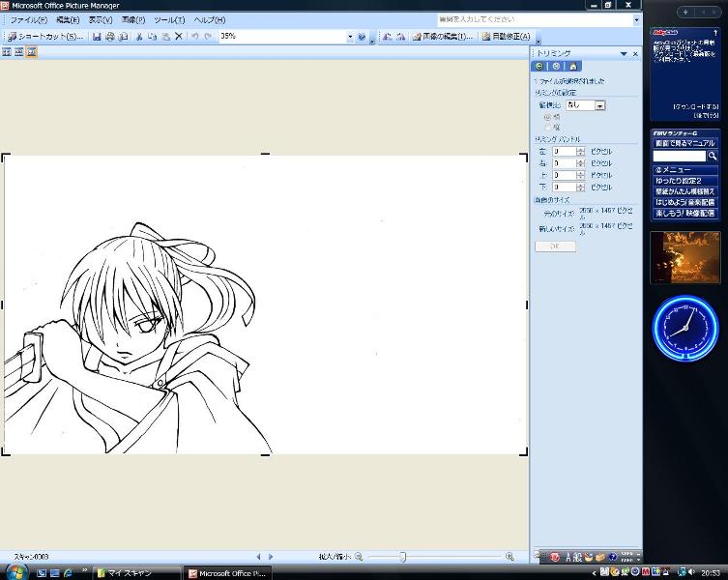Open マイ スキャン taskbar window
Viewport: 728px width, 580px height.
pos(135,573)
